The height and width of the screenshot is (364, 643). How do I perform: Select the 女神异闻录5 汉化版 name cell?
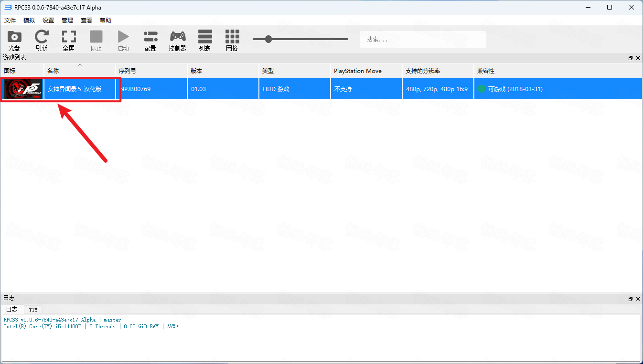(x=80, y=89)
